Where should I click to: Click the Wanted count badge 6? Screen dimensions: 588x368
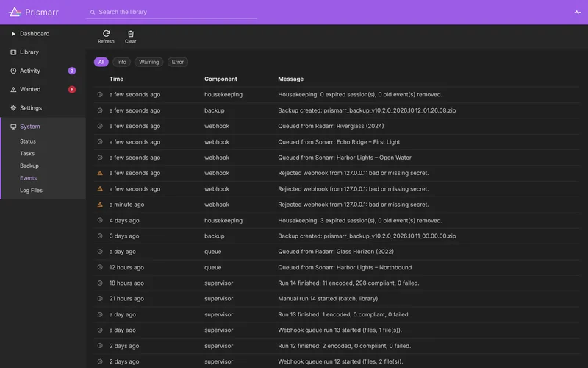pos(72,89)
